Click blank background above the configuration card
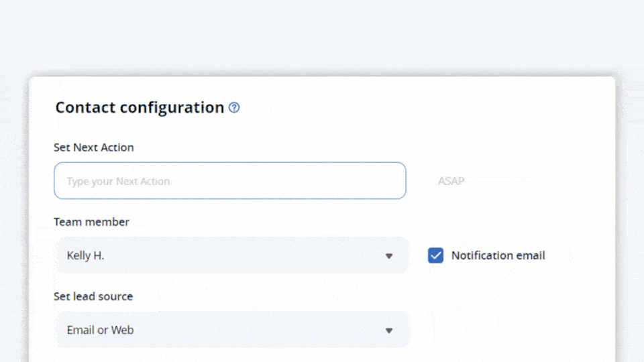This screenshot has height=362, width=644. (322, 35)
